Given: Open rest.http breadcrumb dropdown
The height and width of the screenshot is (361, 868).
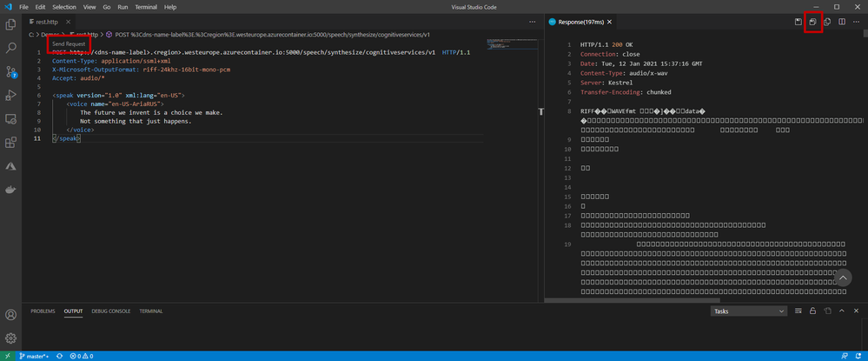Looking at the screenshot, I should 83,35.
